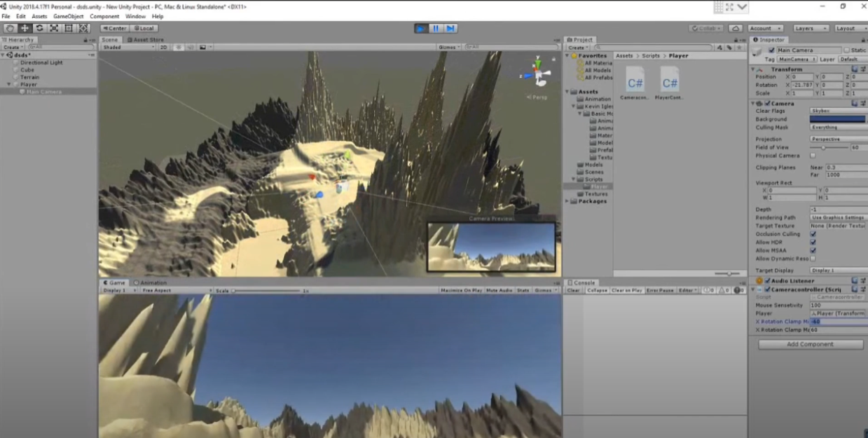Toggle pivot Center button
The height and width of the screenshot is (438, 868).
coord(114,28)
